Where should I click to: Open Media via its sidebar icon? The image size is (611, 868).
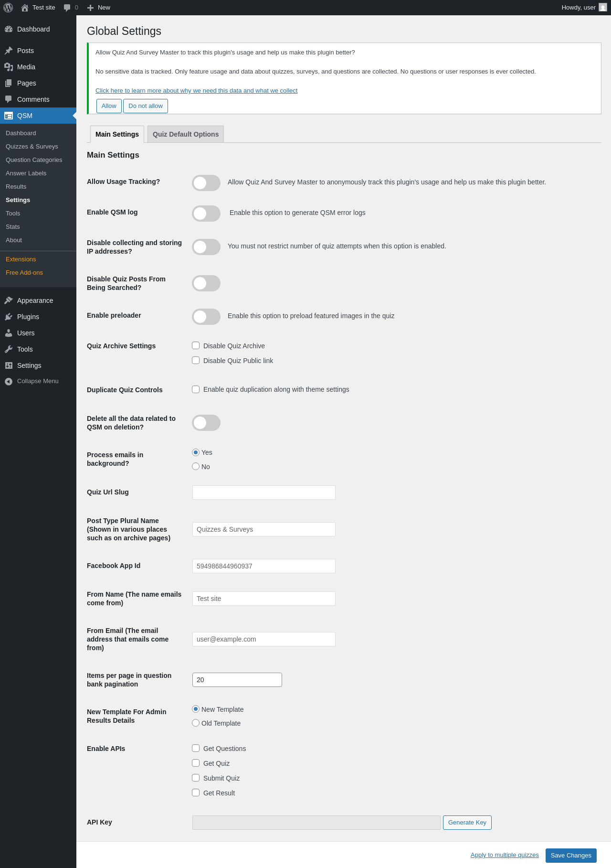click(9, 67)
